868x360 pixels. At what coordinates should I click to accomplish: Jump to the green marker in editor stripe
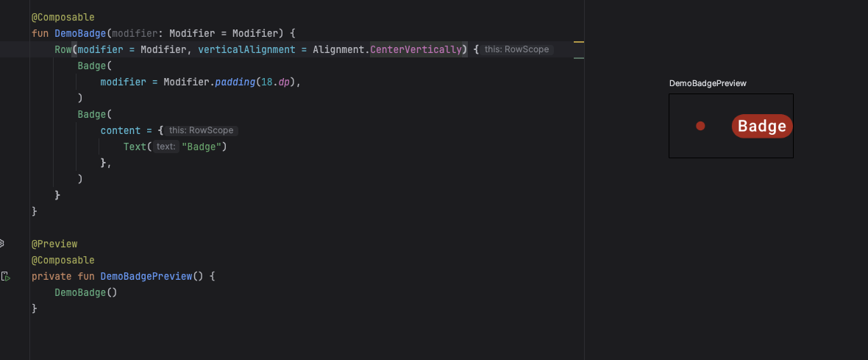(x=578, y=57)
